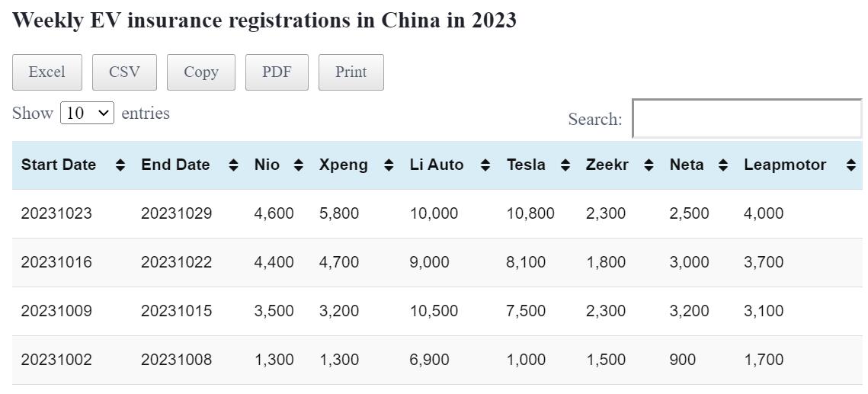
Task: Download data using the CSV button
Action: click(124, 72)
